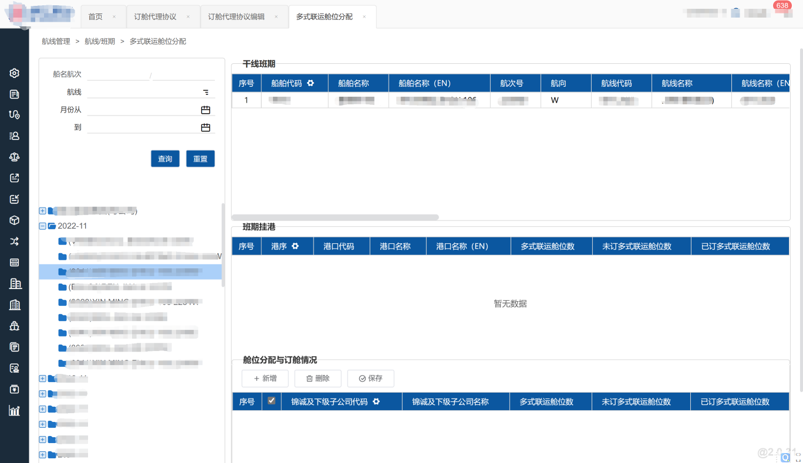Click the 新增 add button

(265, 378)
